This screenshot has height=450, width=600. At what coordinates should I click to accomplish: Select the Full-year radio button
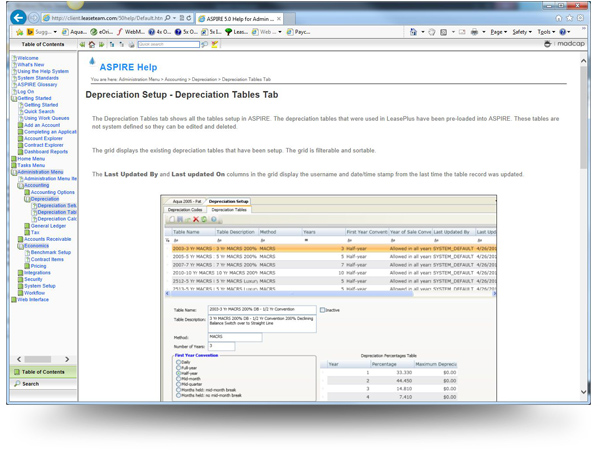coord(178,367)
